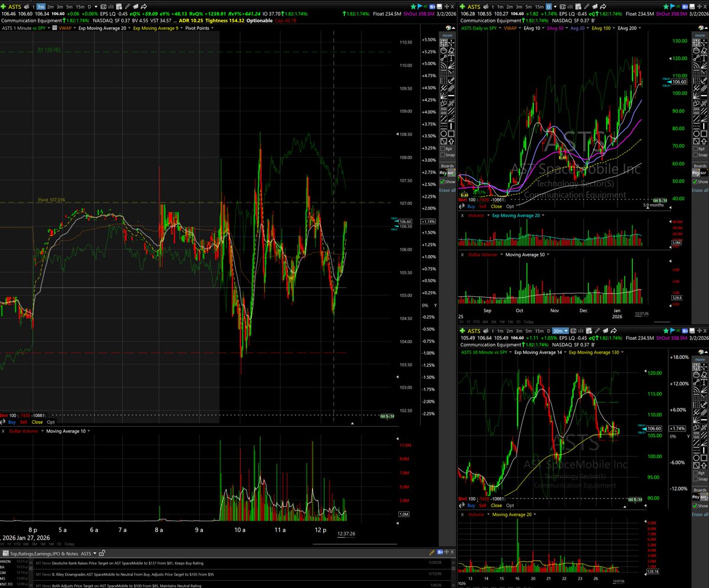
Task: Click Sell button in 1-minute chart
Action: 24,422
